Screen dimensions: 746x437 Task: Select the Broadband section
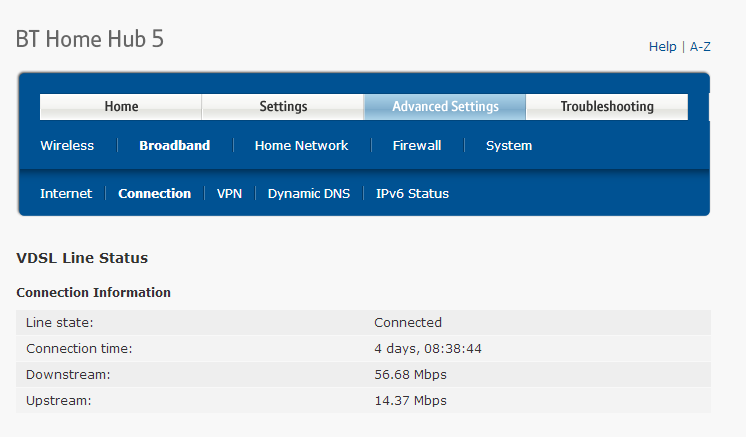click(x=174, y=146)
